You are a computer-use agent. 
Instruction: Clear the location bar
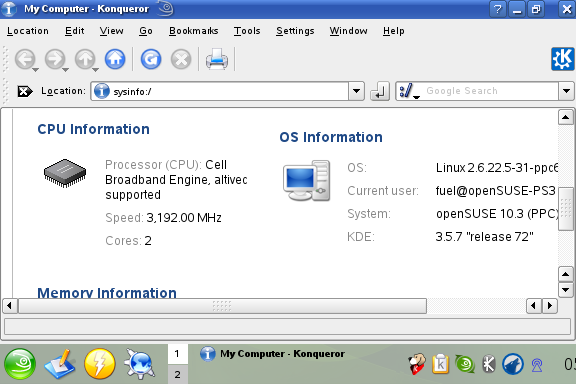pyautogui.click(x=25, y=91)
